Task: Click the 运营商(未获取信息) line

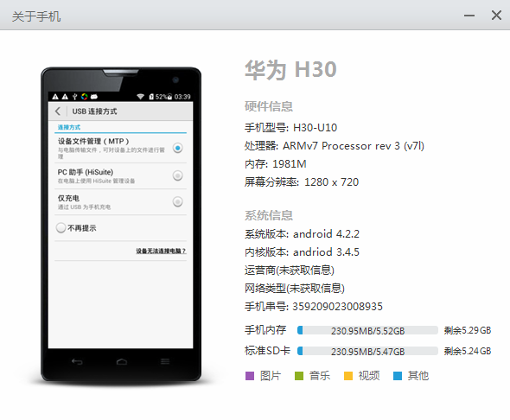Action: pyautogui.click(x=290, y=270)
